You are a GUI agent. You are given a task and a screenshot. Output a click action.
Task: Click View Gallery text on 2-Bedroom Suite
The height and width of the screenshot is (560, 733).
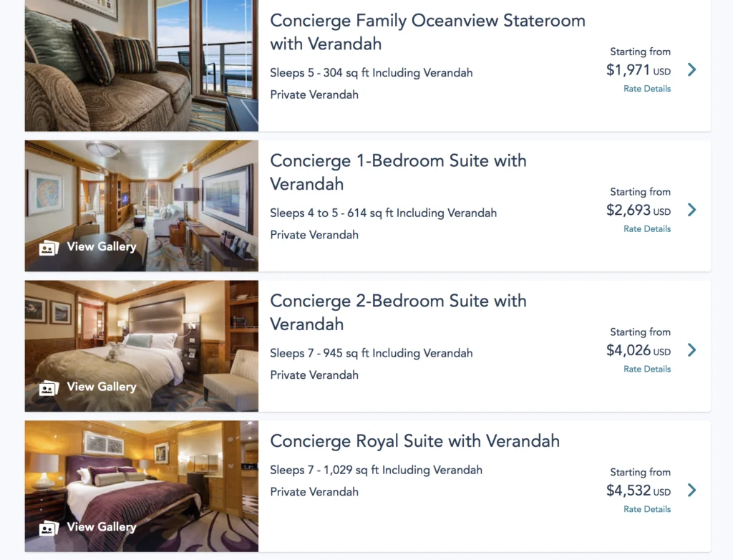(x=102, y=387)
